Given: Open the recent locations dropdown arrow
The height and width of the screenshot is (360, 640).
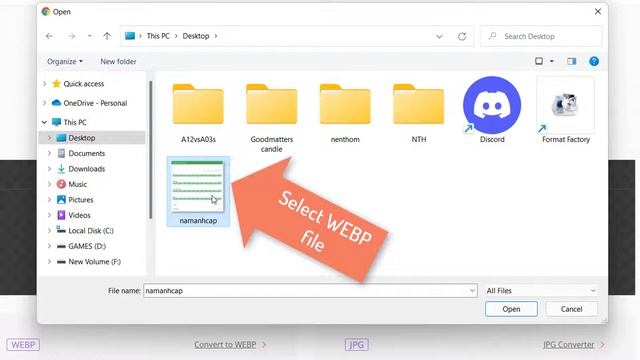Looking at the screenshot, I should [x=89, y=36].
